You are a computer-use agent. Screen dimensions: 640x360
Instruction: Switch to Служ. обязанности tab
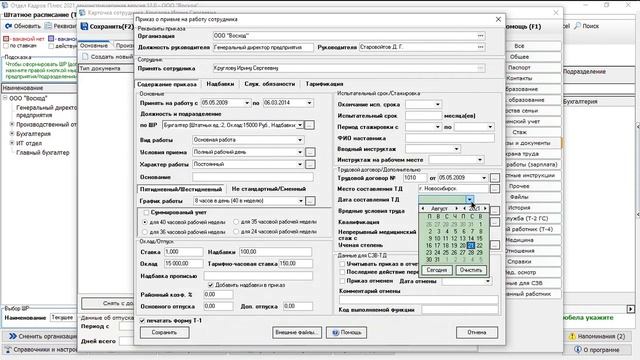pyautogui.click(x=270, y=84)
